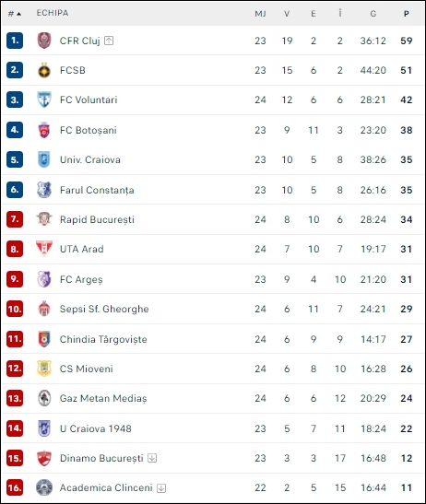Open the Rapid București team link

(x=97, y=219)
